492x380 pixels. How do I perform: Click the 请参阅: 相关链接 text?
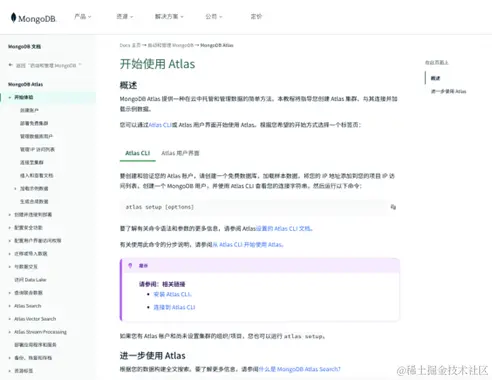coord(162,284)
